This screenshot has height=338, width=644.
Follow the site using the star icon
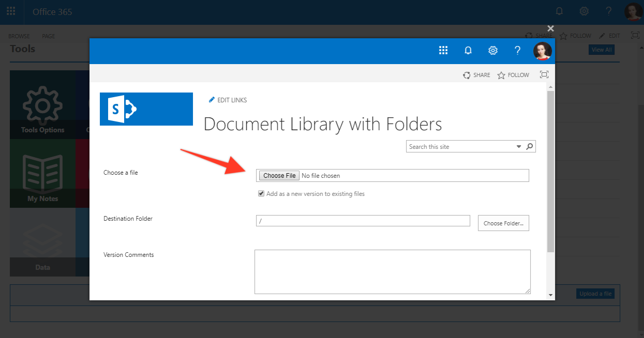(500, 74)
